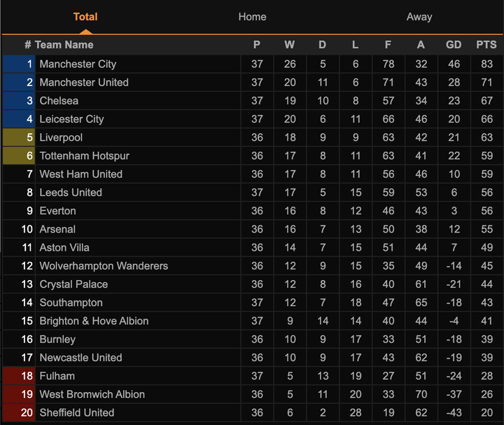Open the Chelsea team page
Viewport: 504px width, 425px height.
pos(59,101)
